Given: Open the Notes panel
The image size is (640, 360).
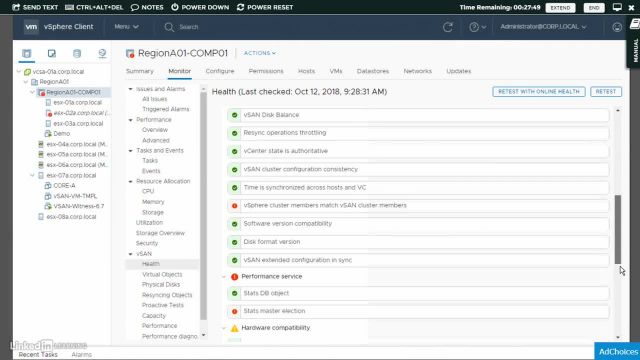Looking at the screenshot, I should click(147, 7).
